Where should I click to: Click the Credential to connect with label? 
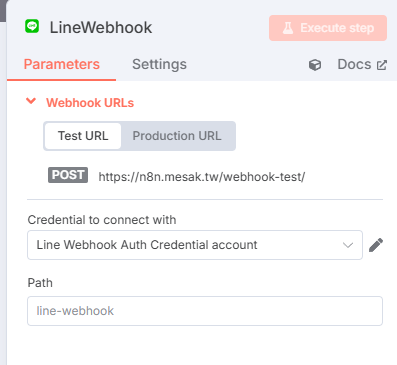click(x=102, y=220)
